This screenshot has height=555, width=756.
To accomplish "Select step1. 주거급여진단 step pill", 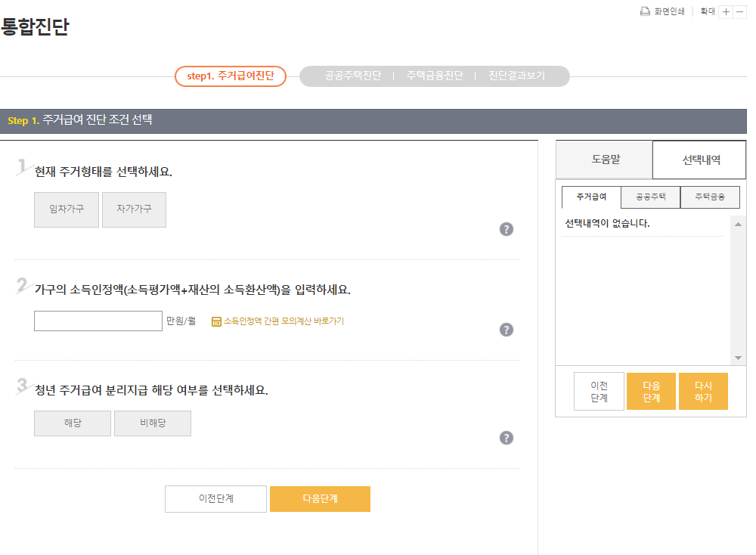I will (231, 76).
